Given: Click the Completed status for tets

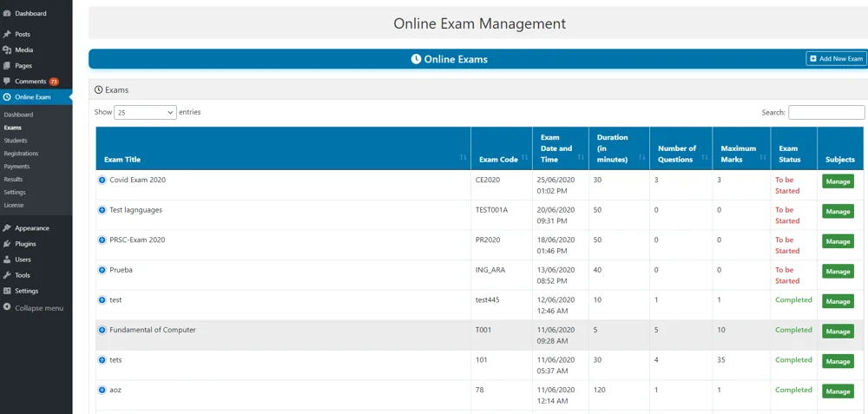Looking at the screenshot, I should pos(794,360).
